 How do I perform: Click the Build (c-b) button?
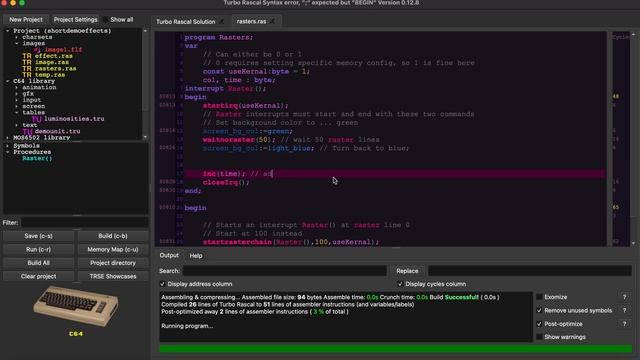(x=113, y=236)
